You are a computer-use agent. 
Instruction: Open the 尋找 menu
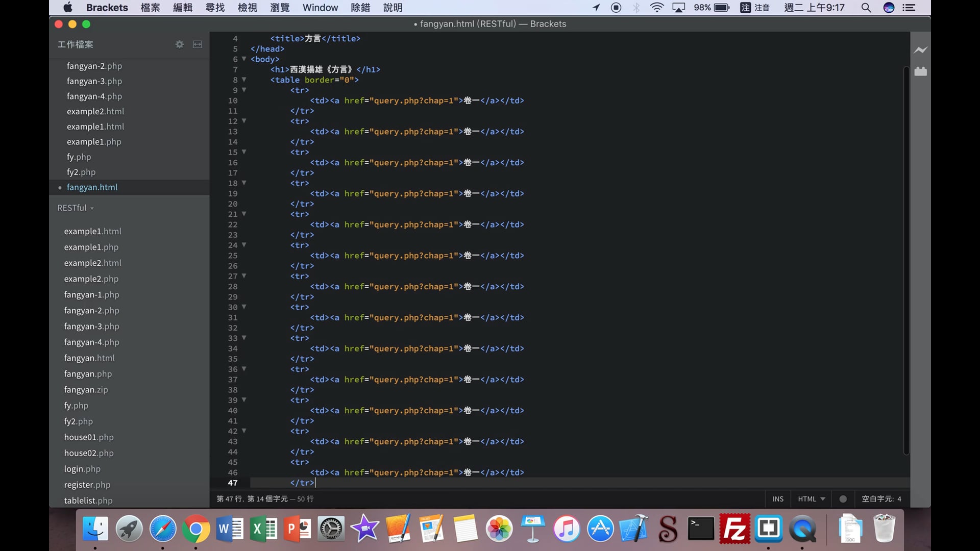coord(215,8)
